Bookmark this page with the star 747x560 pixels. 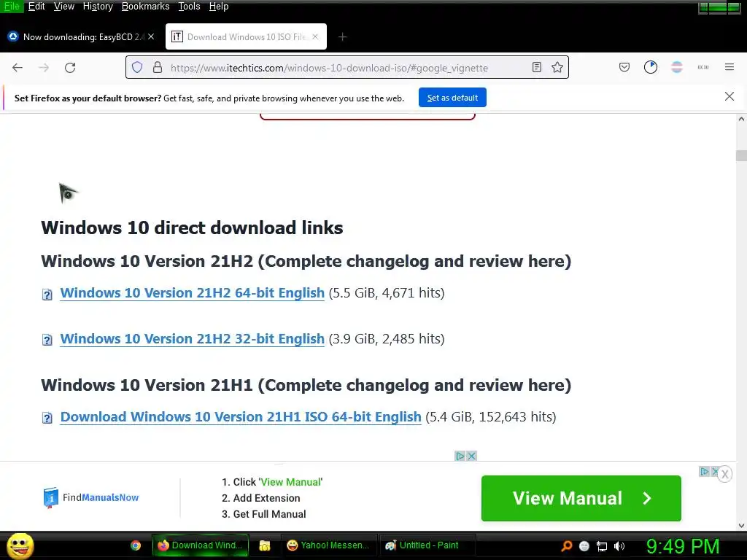557,68
